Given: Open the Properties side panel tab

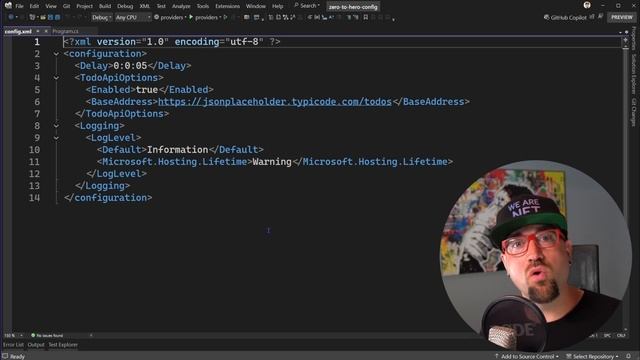Looking at the screenshot, I should click(634, 38).
